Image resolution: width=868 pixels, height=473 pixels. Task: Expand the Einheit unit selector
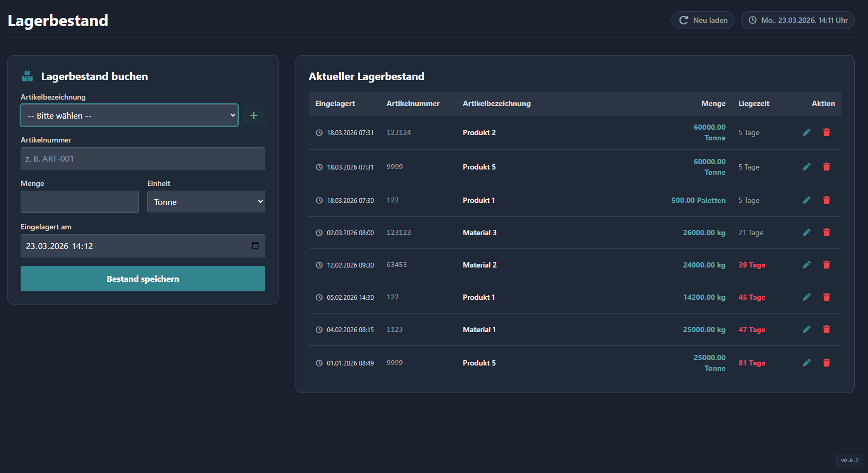click(206, 202)
